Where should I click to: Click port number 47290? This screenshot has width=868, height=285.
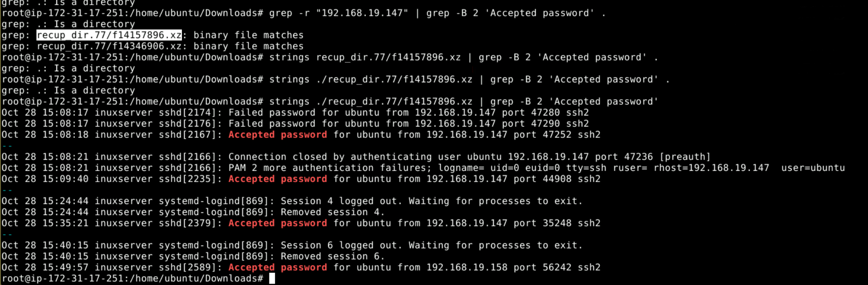545,124
